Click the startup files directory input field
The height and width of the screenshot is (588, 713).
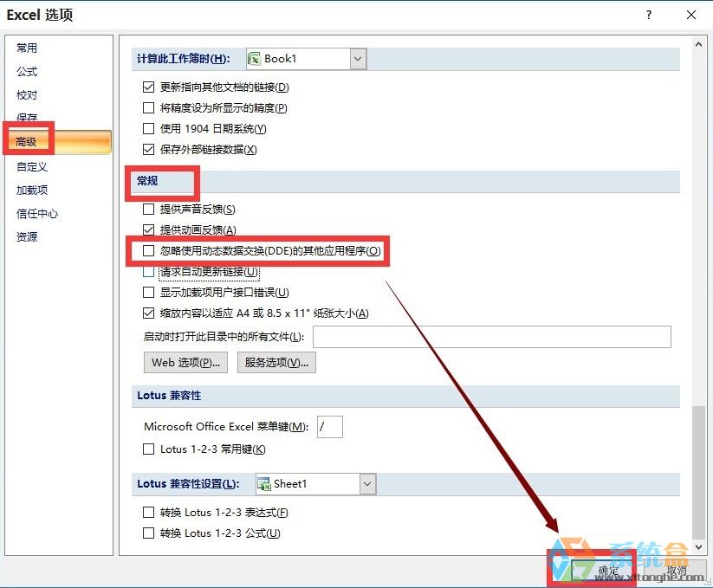(x=493, y=337)
